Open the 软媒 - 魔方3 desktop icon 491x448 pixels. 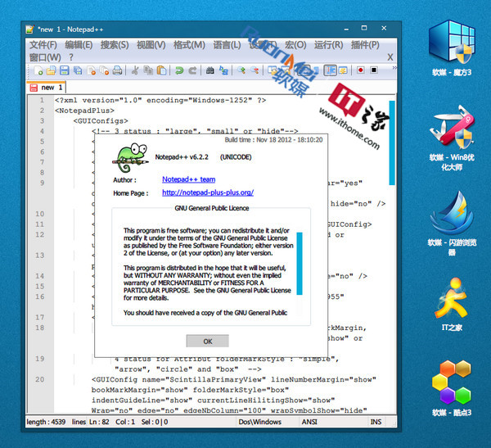452,49
